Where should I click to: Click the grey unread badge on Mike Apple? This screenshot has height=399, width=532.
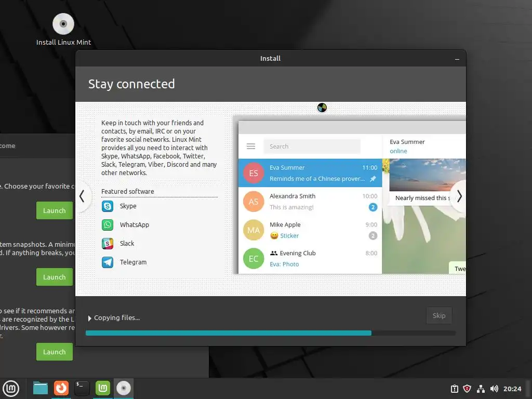tap(373, 235)
